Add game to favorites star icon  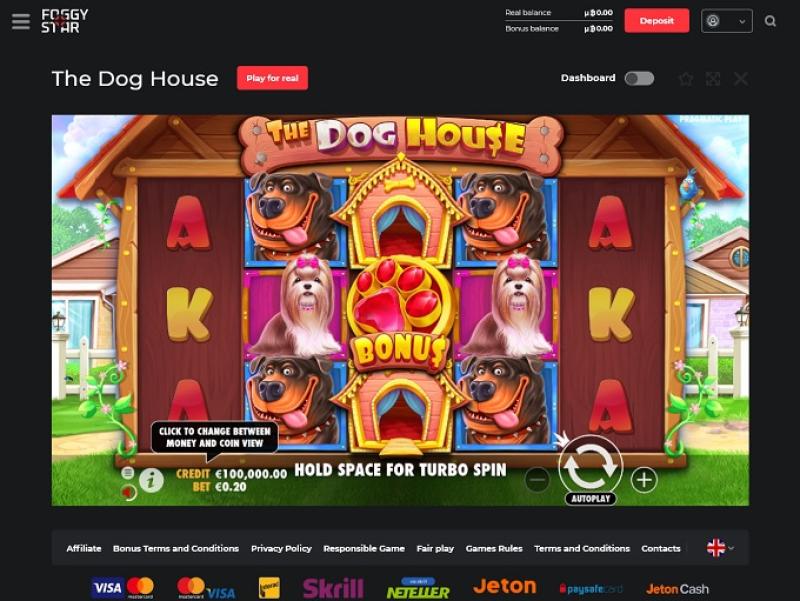(x=686, y=79)
